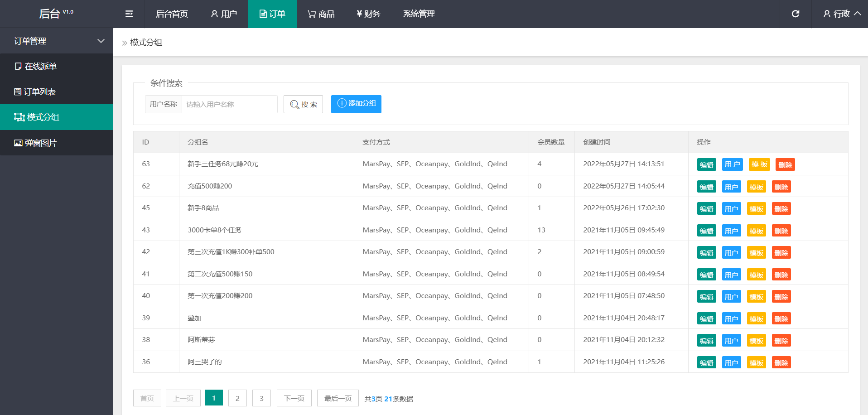Click 模板 for group 叠加

[x=756, y=319]
